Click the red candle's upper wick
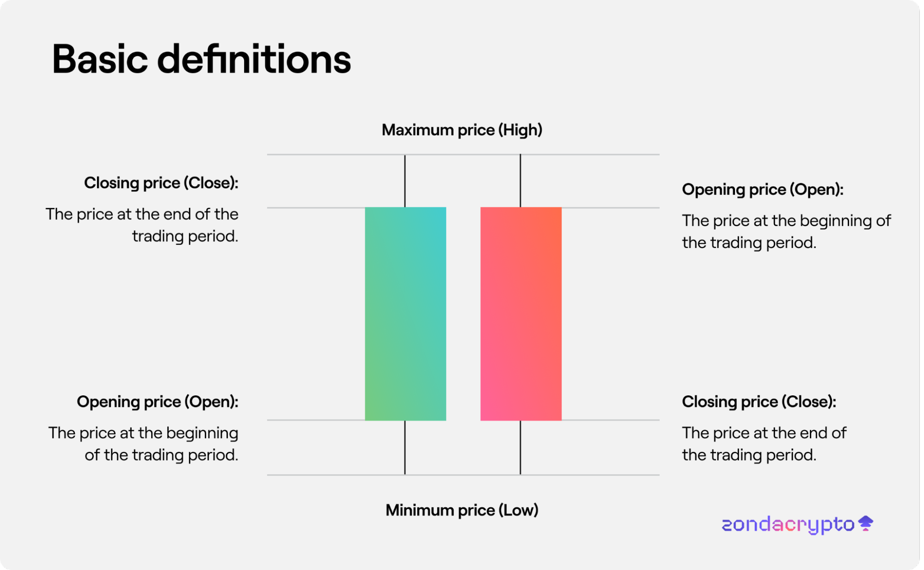 pos(520,181)
